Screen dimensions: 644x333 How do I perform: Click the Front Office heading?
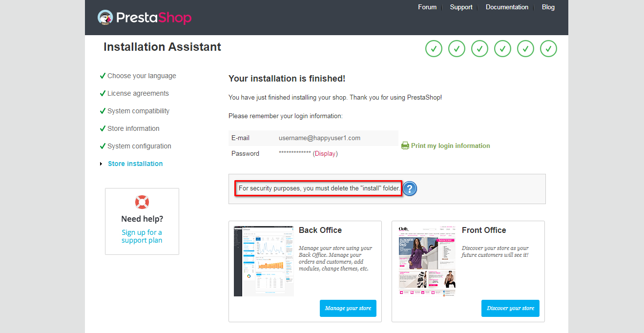pos(484,230)
